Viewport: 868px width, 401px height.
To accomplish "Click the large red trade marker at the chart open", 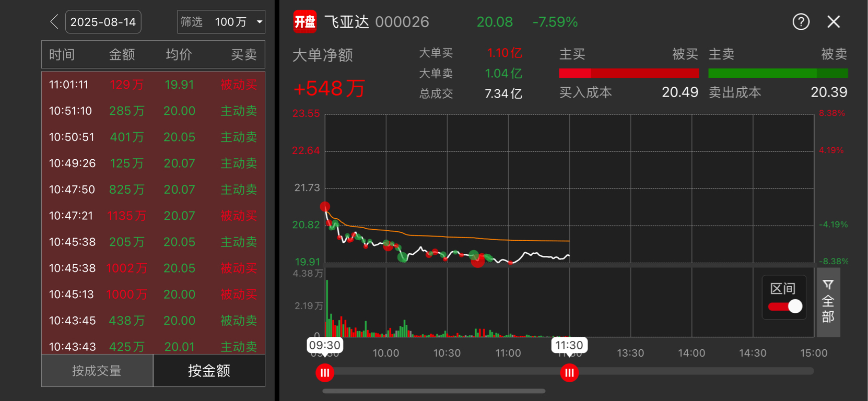I will click(x=325, y=207).
